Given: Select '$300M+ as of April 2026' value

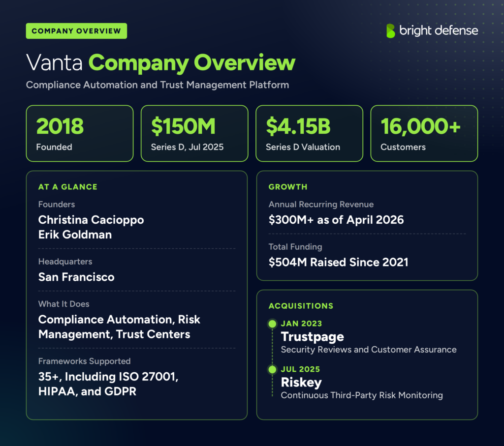Looking at the screenshot, I should [336, 220].
